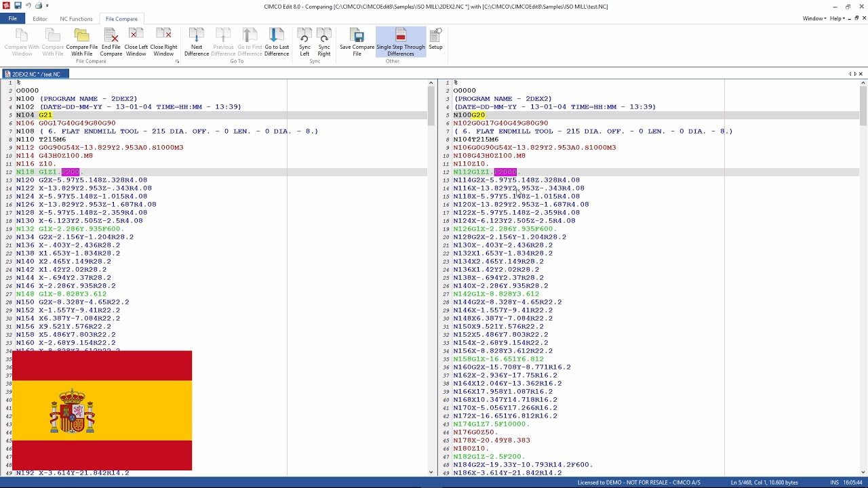868x488 pixels.
Task: Click N132 G1X-2.286Y.935F600. in left pane
Action: 71,229
